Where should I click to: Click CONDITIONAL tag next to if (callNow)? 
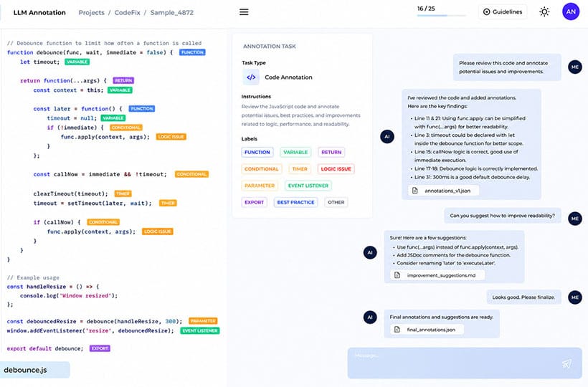click(x=103, y=222)
